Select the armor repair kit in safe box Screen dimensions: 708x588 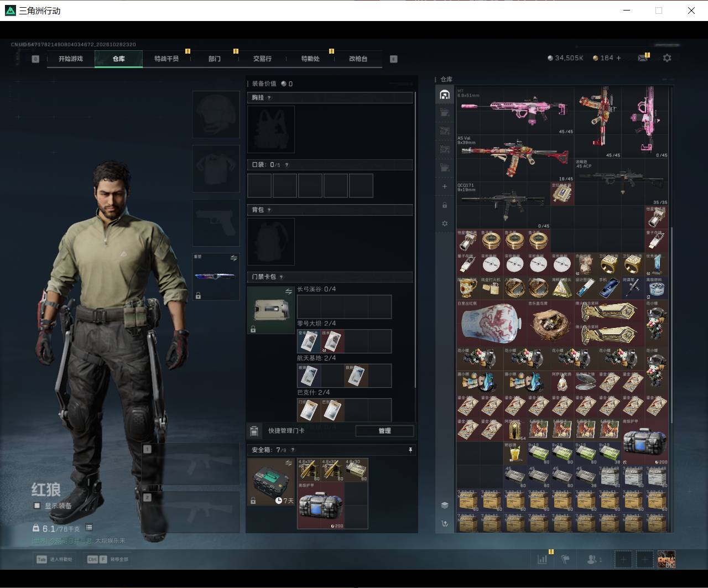pos(321,506)
